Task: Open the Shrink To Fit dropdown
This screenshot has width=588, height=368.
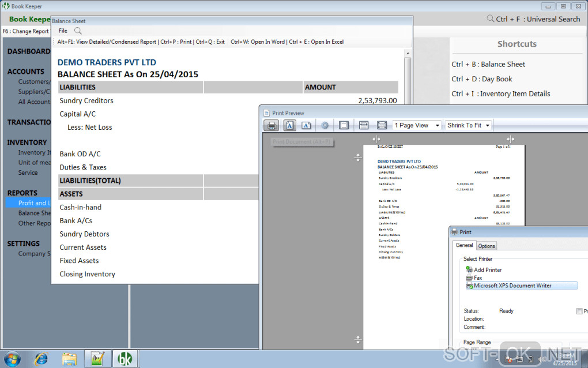Action: click(x=468, y=125)
